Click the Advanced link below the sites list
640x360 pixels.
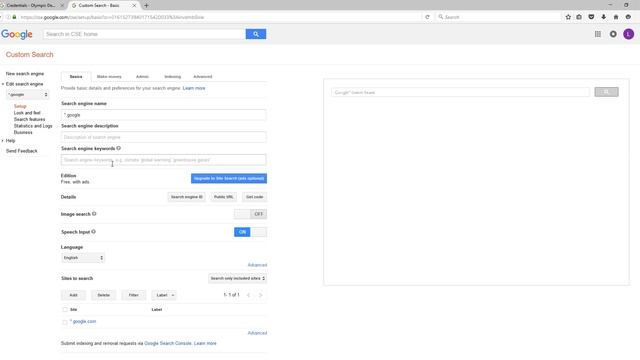point(257,333)
